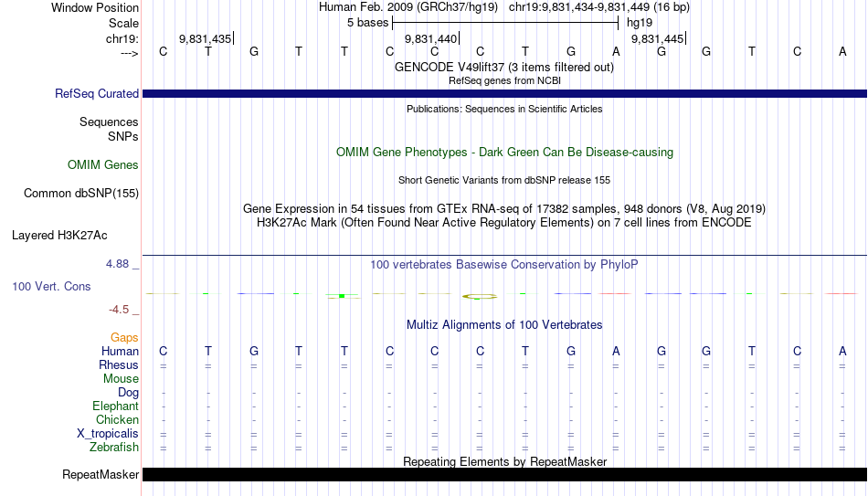Click the chr19: ruler label

[x=122, y=38]
